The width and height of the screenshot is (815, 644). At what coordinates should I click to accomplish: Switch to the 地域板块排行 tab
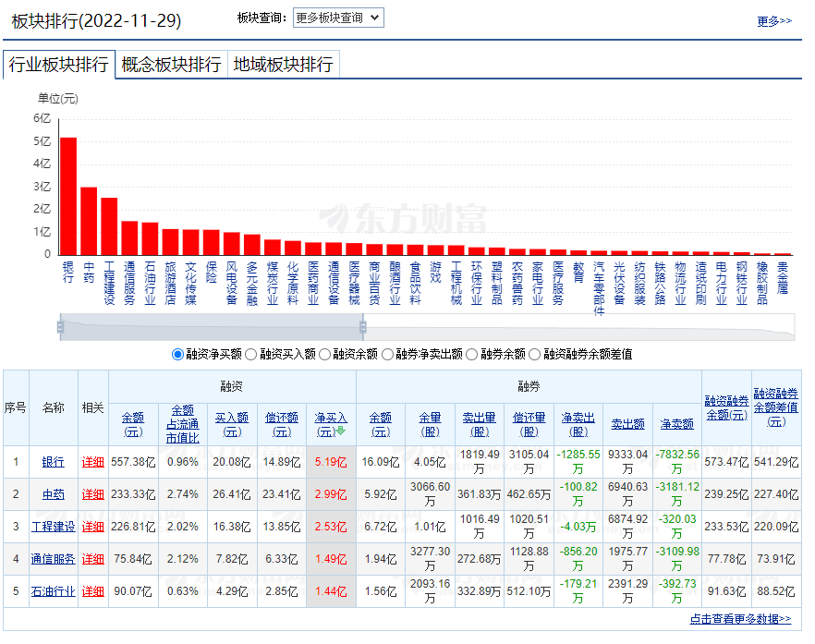tap(283, 65)
